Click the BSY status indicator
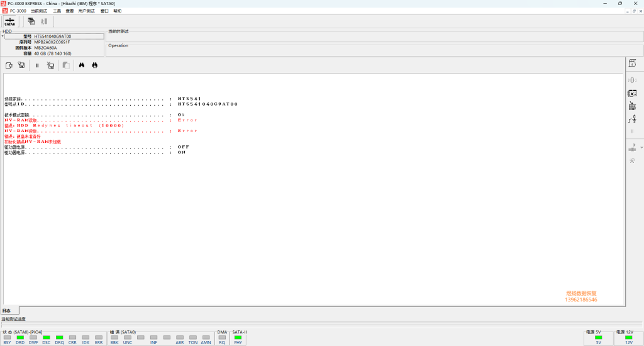This screenshot has height=346, width=644. coord(7,340)
